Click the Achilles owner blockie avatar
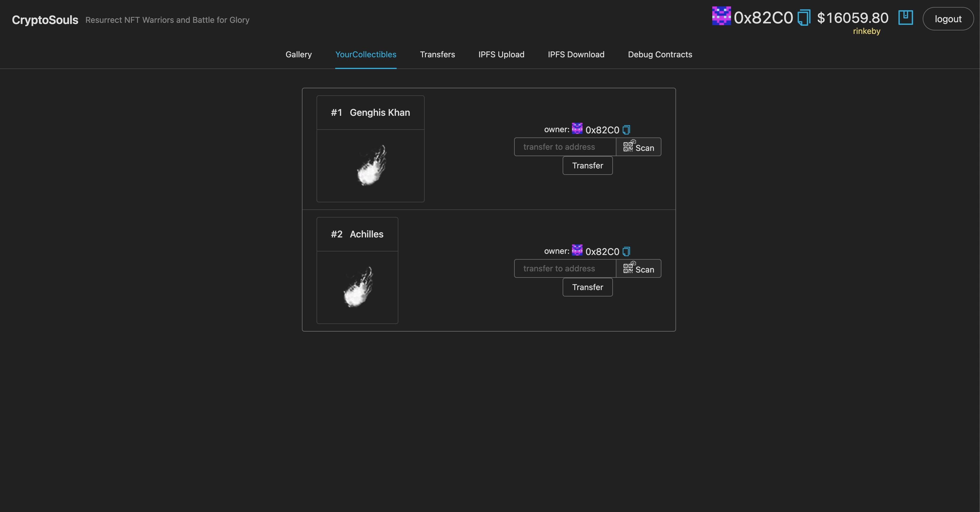 [577, 250]
